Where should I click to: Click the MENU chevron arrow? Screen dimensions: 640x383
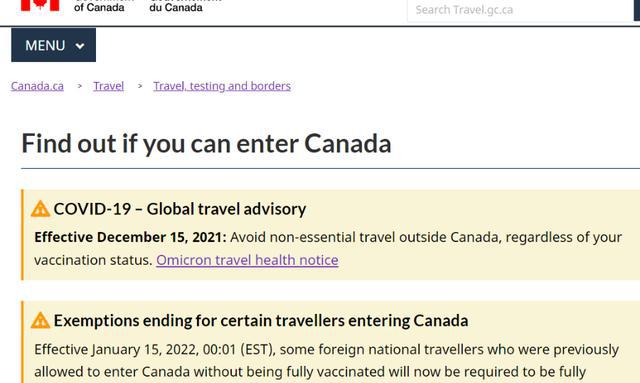80,46
